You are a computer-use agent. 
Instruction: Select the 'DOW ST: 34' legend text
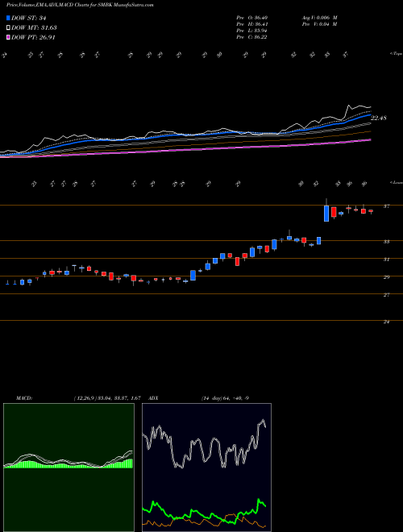(x=29, y=18)
